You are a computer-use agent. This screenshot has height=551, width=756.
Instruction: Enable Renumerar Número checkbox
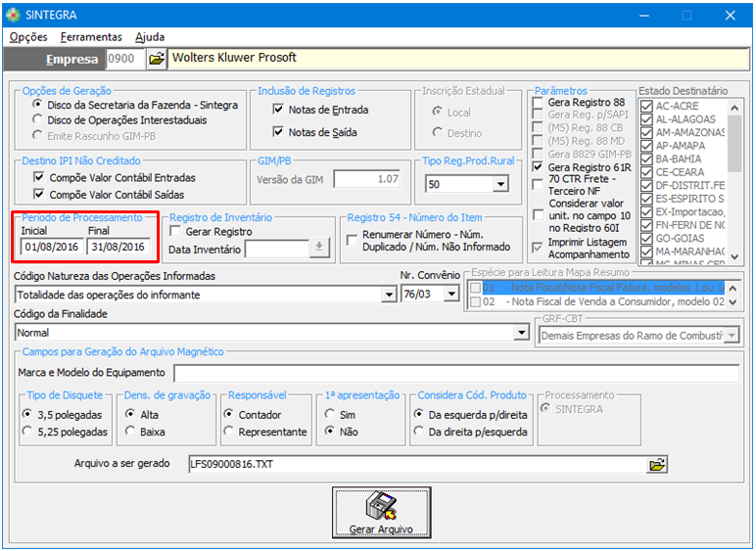(x=353, y=240)
